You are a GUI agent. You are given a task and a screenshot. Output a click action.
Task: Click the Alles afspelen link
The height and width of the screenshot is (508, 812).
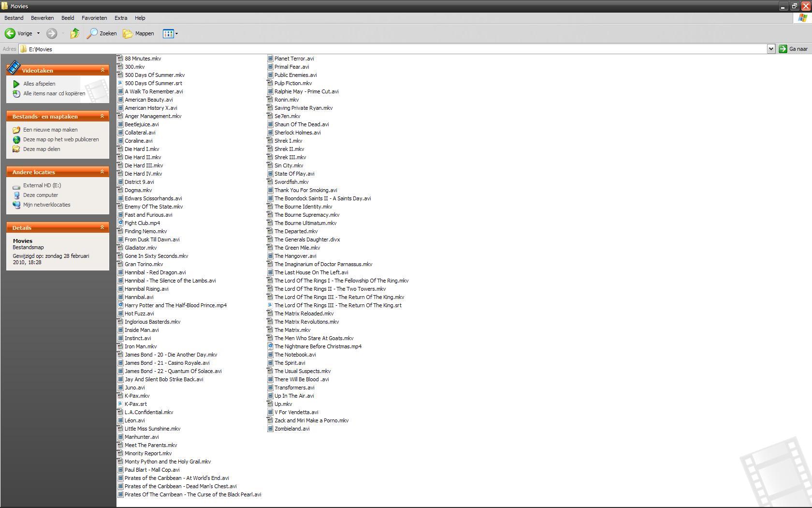[x=39, y=84]
